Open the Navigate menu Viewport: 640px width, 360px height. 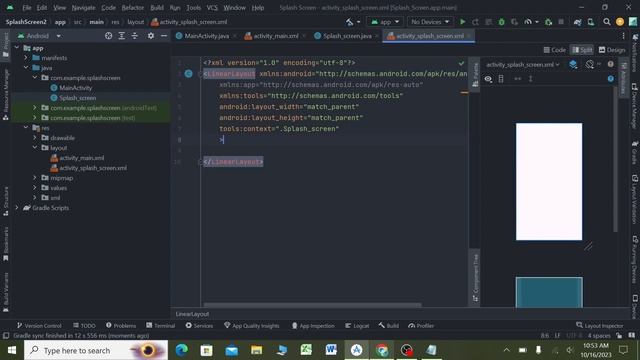pos(83,7)
